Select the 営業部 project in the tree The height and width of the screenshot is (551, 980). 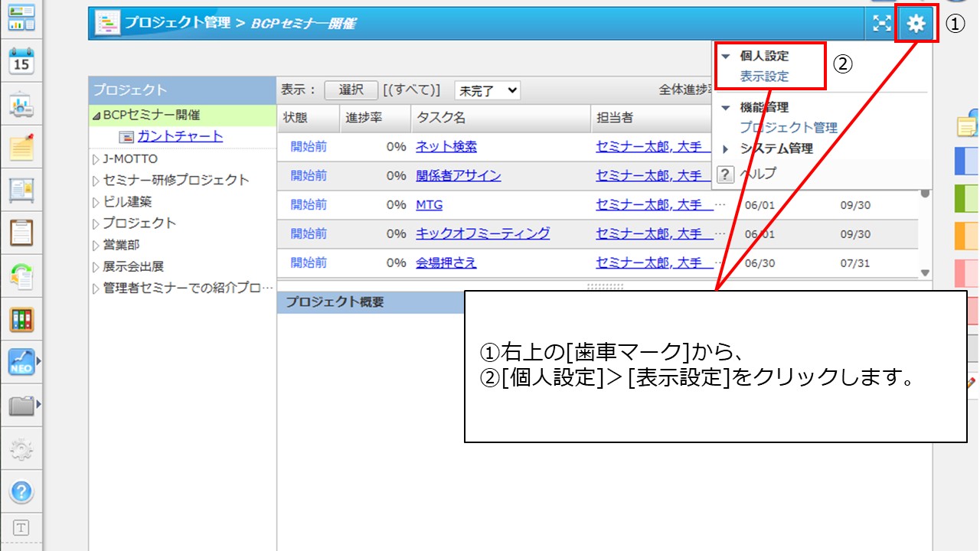click(x=121, y=245)
